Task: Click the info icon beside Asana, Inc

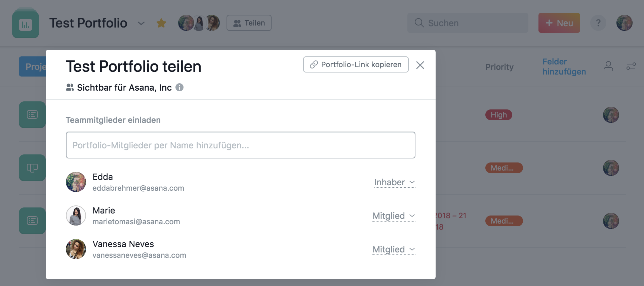Action: [179, 88]
